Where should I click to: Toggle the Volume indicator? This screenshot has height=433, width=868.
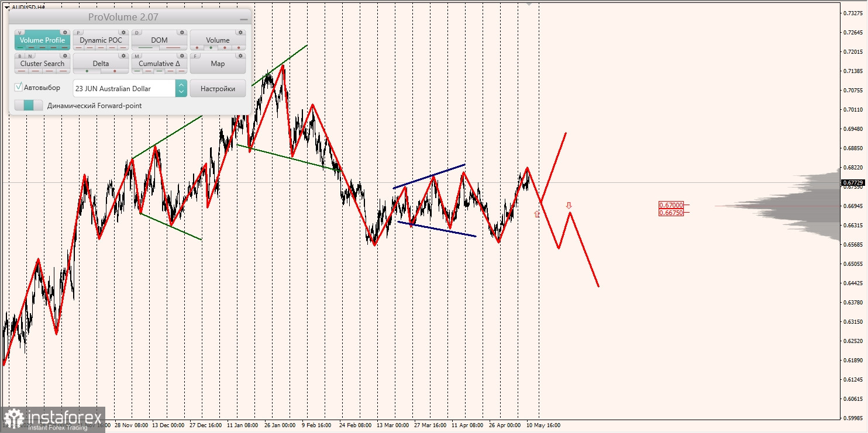tap(218, 40)
